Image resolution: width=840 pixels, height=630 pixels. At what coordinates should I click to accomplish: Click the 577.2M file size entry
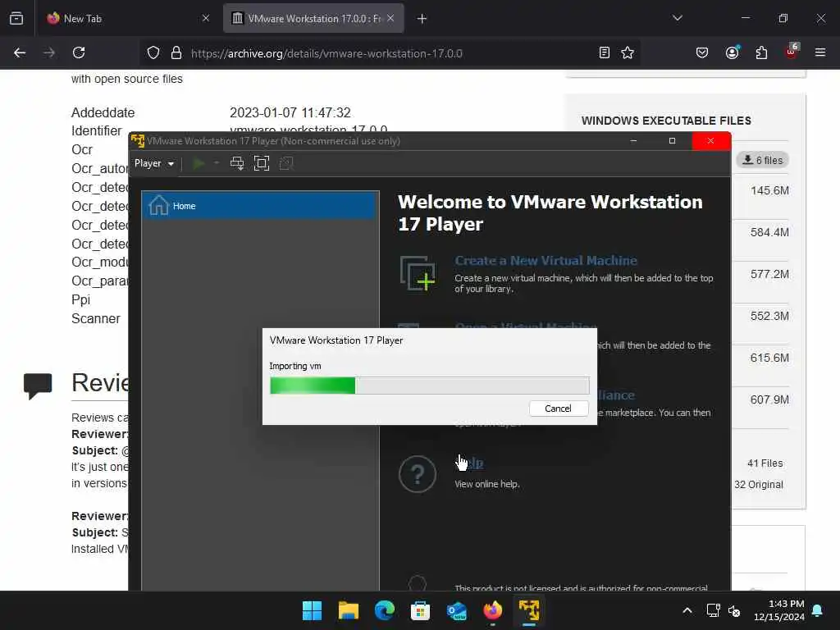(x=769, y=274)
